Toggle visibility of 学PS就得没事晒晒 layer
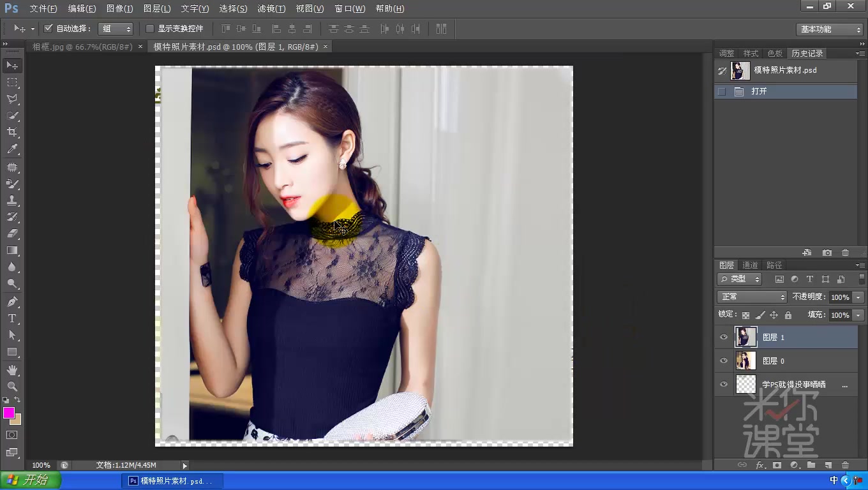 724,384
